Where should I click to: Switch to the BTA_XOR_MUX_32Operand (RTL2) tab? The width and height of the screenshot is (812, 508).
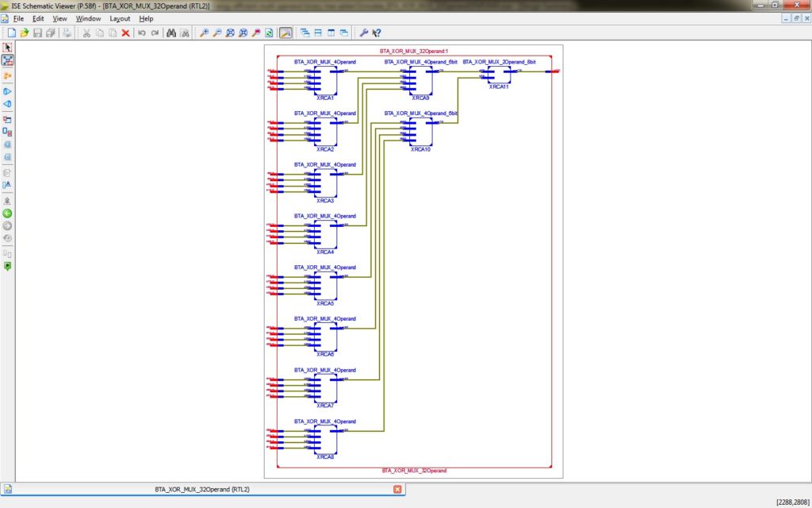(202, 489)
